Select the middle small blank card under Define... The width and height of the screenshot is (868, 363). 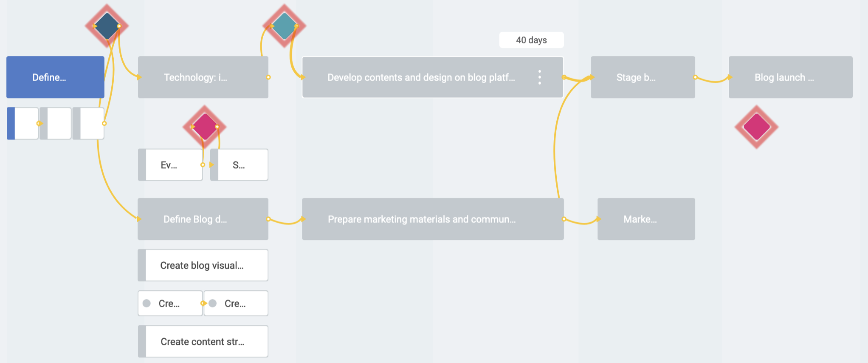coord(56,123)
